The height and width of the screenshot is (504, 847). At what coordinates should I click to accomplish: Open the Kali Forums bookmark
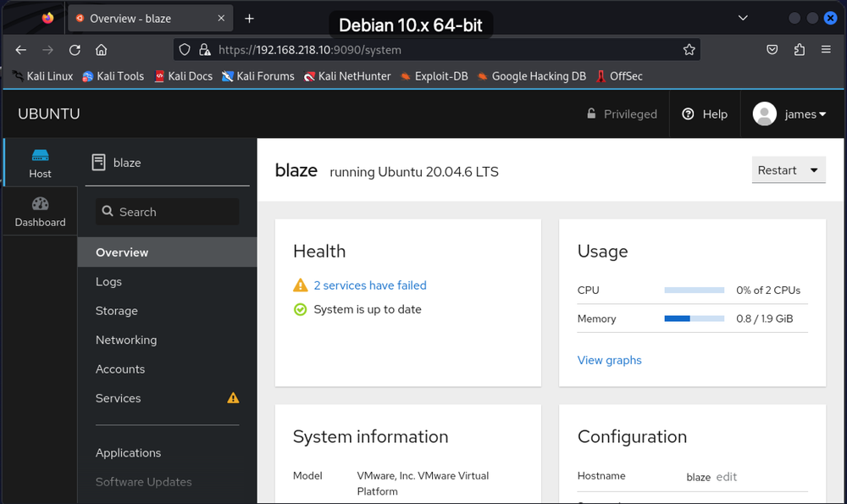(x=258, y=76)
